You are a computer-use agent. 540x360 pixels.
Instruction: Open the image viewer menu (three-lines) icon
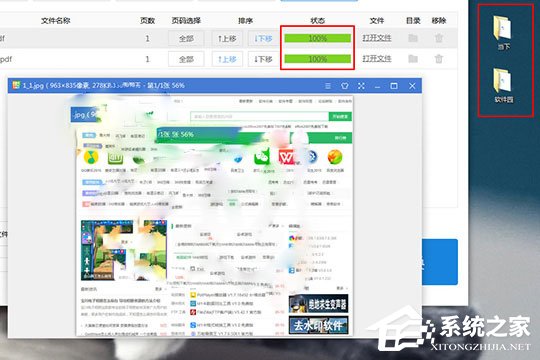pos(328,86)
